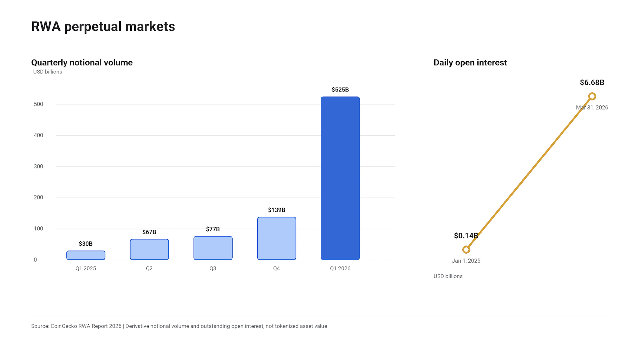Click the gold open interest trend line
Image resolution: width=644 pixels, height=343 pixels.
pos(529,173)
